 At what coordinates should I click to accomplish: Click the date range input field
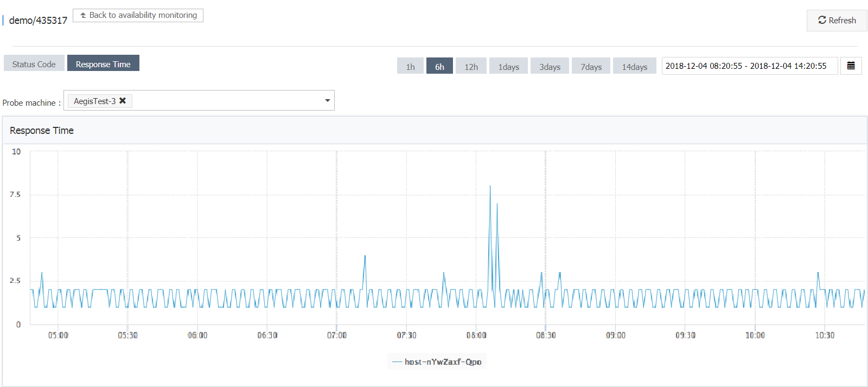pos(750,66)
